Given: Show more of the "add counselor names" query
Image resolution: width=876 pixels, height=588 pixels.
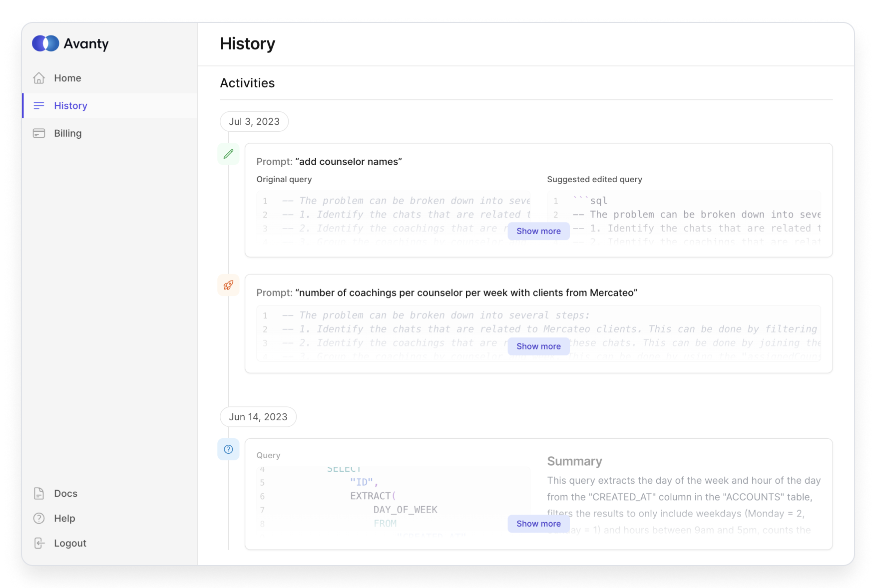Looking at the screenshot, I should tap(538, 231).
